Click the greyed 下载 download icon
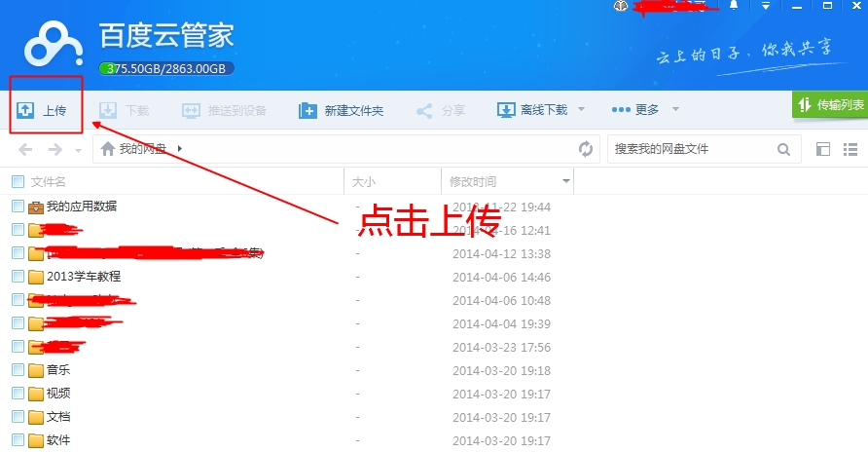 point(108,110)
